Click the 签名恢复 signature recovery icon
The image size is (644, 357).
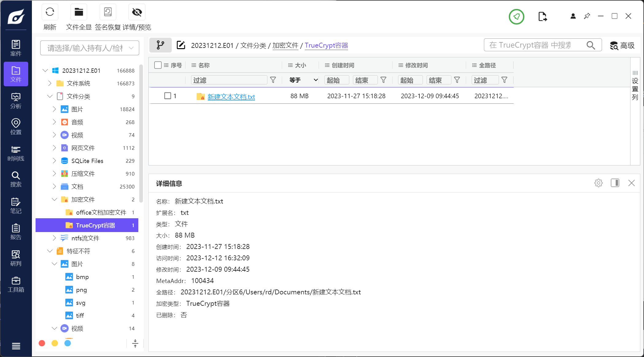[x=108, y=12]
